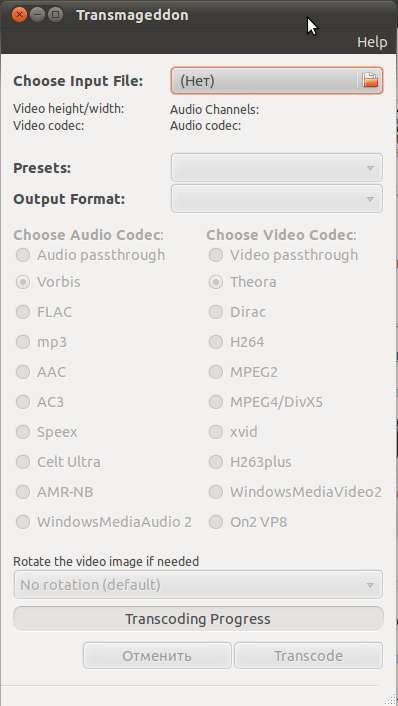Open the Choose Input File selector
The height and width of the screenshot is (706, 398).
pos(276,81)
